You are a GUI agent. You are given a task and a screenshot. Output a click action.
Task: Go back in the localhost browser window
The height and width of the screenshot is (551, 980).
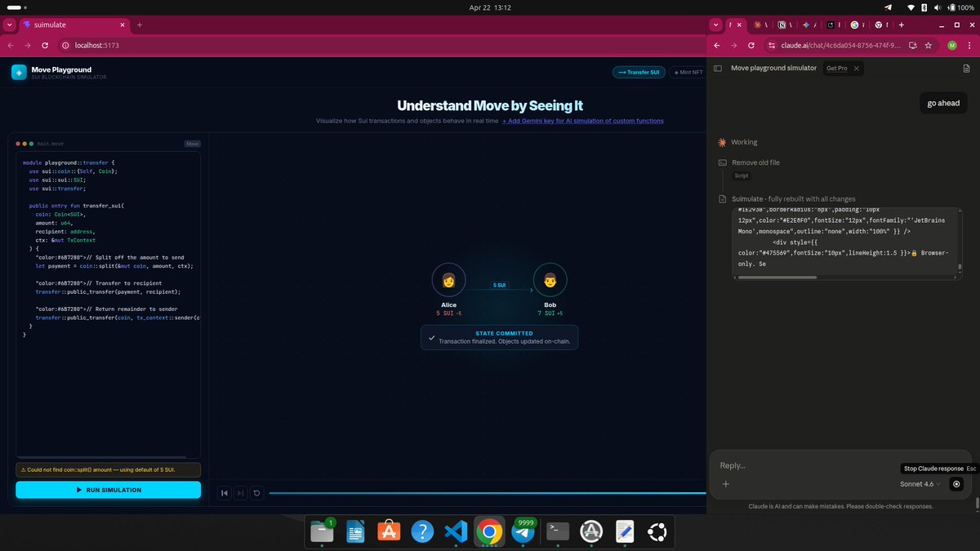[x=11, y=46]
